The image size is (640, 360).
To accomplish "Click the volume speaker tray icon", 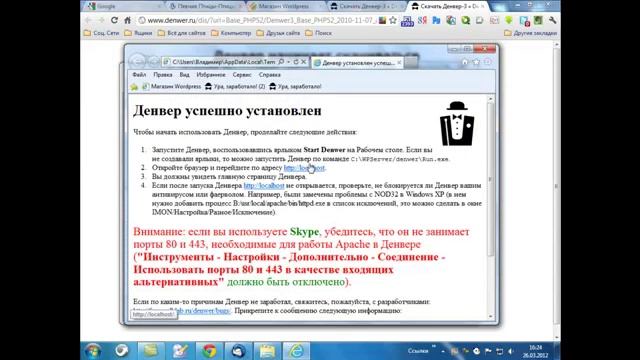I will 510,351.
